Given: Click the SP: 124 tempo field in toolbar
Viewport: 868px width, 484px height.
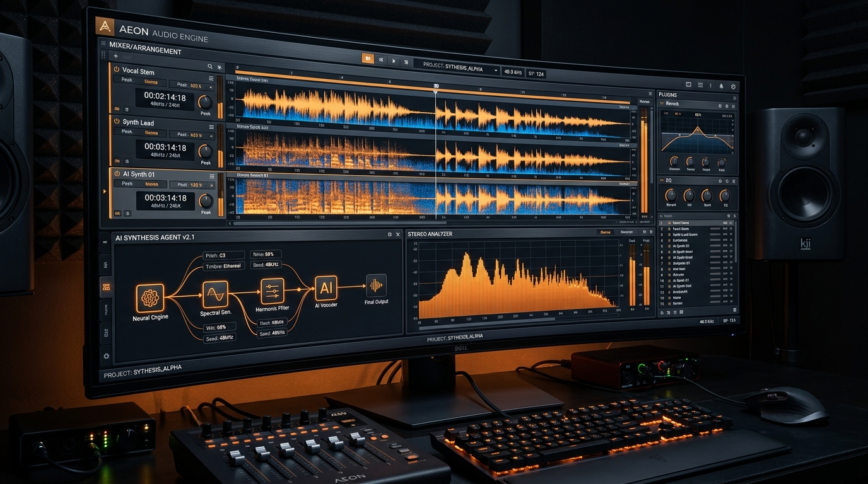Looking at the screenshot, I should coord(536,74).
